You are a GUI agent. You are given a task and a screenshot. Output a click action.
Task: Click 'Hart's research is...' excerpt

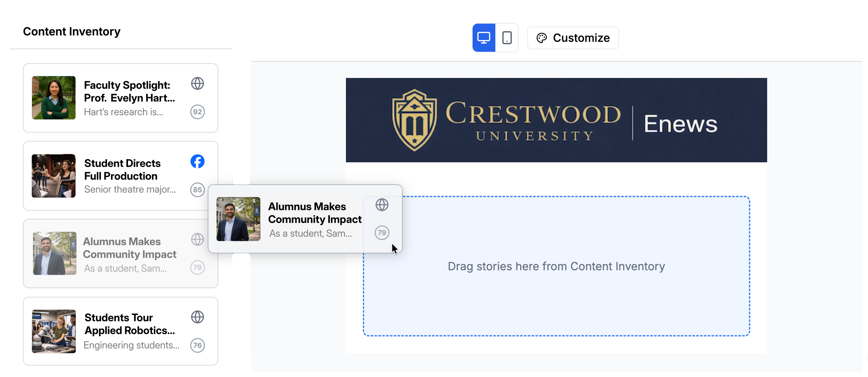point(123,112)
